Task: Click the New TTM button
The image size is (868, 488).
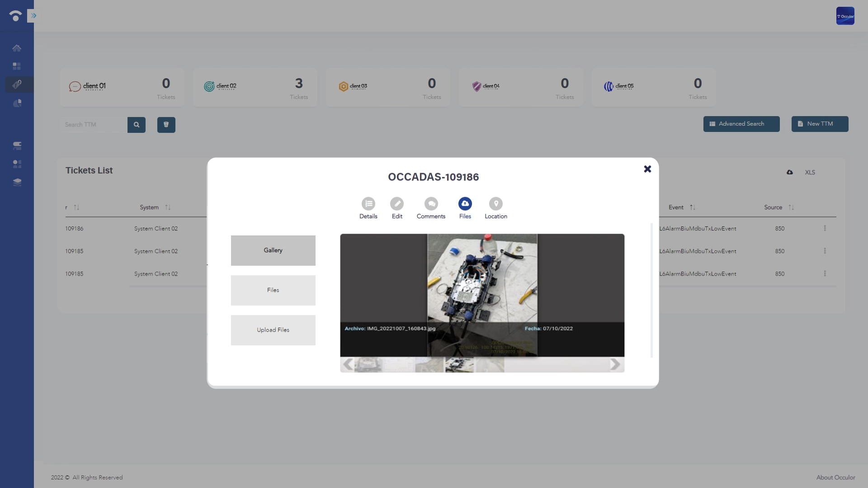Action: coord(820,124)
